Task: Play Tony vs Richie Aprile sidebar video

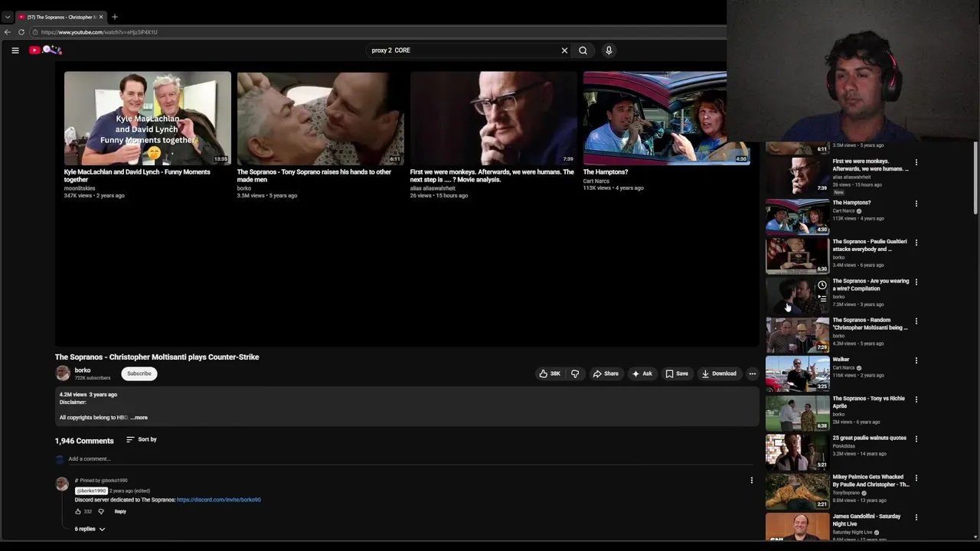Action: [x=797, y=412]
